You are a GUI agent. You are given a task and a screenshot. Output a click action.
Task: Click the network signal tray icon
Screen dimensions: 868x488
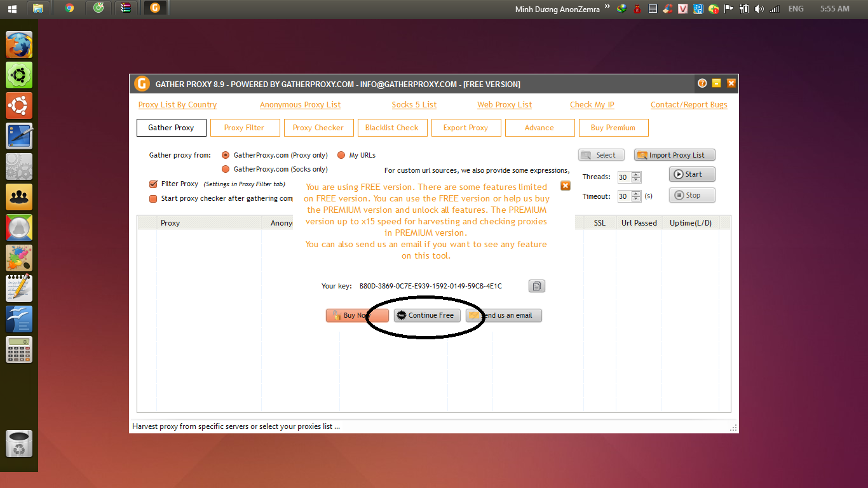pyautogui.click(x=775, y=9)
